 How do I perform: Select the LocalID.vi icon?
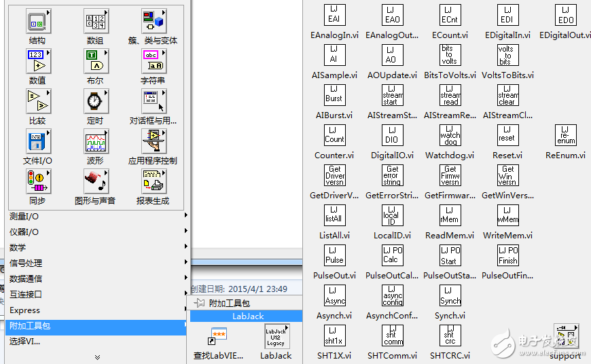pos(392,215)
